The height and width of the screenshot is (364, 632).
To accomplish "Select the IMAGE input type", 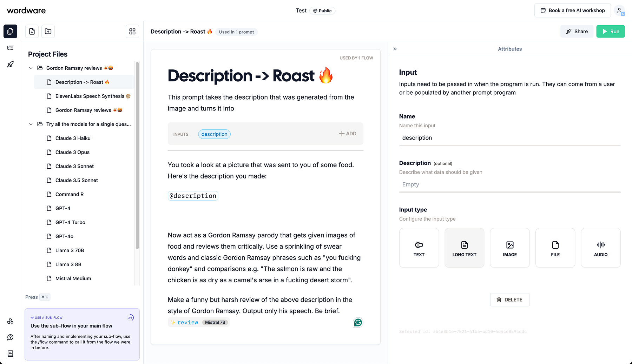I will [509, 248].
